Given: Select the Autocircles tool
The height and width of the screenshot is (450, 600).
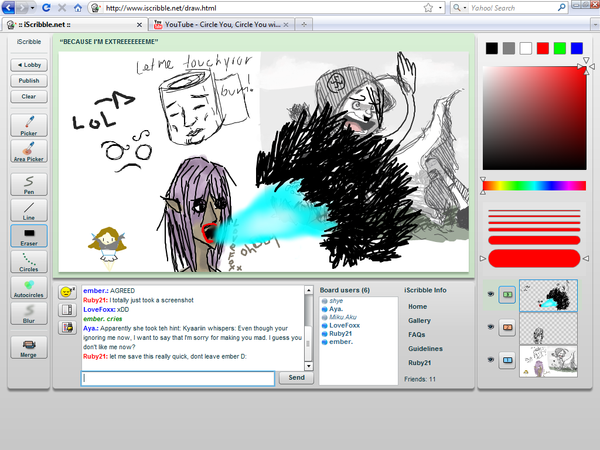Looking at the screenshot, I should 29,287.
